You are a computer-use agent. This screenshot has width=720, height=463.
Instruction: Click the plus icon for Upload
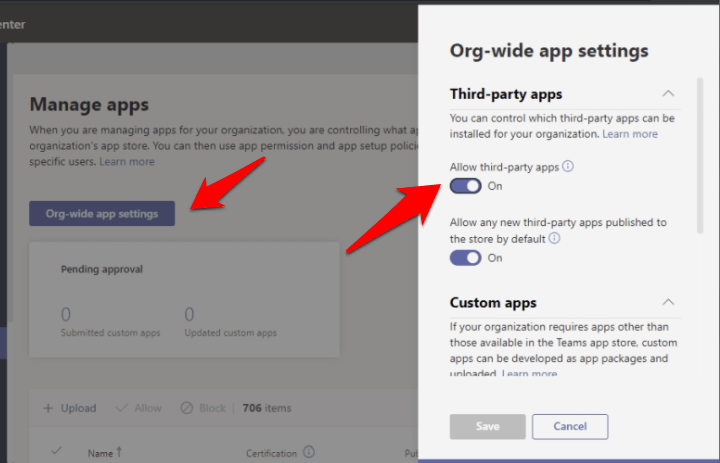tap(48, 408)
